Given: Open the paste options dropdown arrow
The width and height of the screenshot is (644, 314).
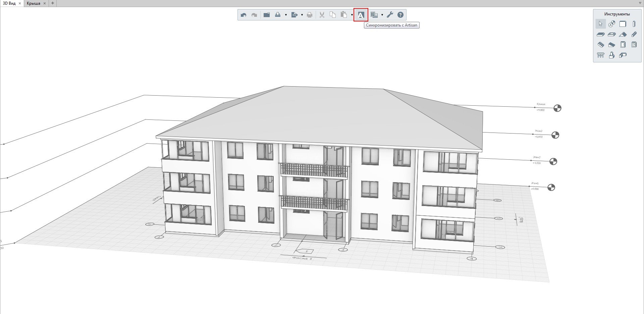Looking at the screenshot, I should point(352,15).
